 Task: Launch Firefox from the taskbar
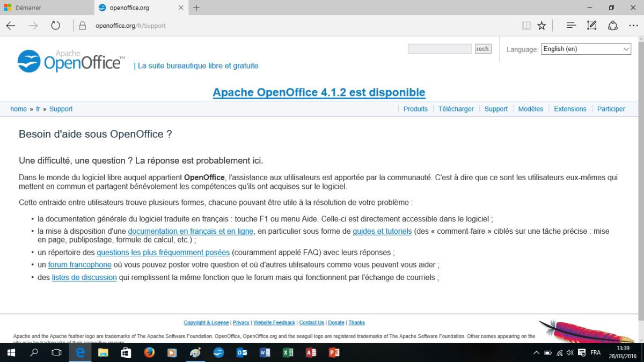[x=149, y=352]
